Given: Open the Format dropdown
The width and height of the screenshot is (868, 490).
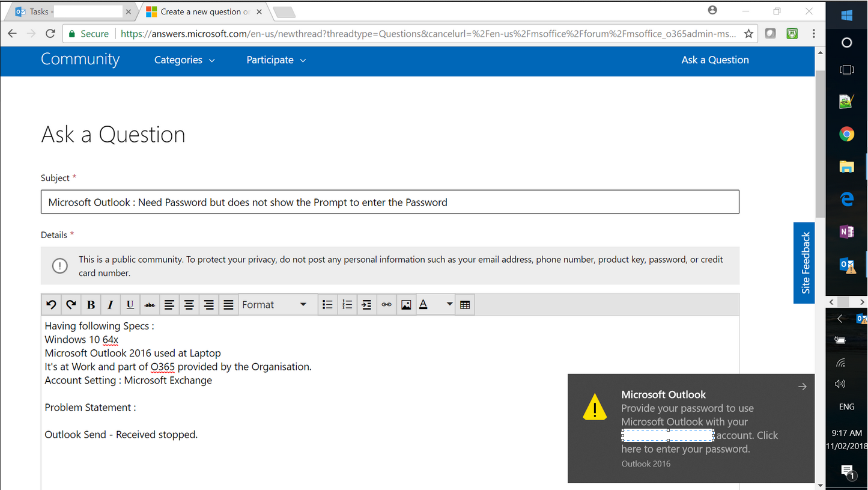Looking at the screenshot, I should pyautogui.click(x=278, y=305).
